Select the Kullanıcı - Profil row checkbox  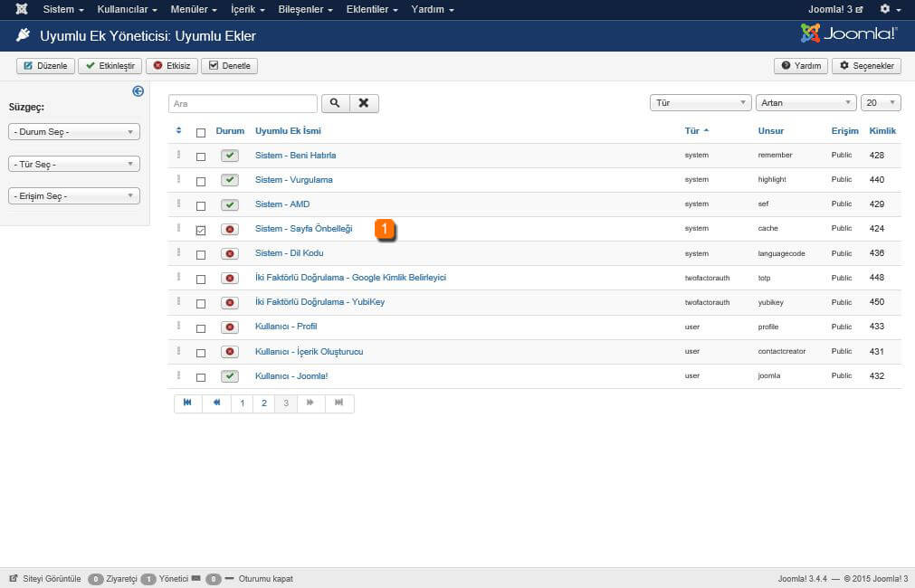pos(201,327)
